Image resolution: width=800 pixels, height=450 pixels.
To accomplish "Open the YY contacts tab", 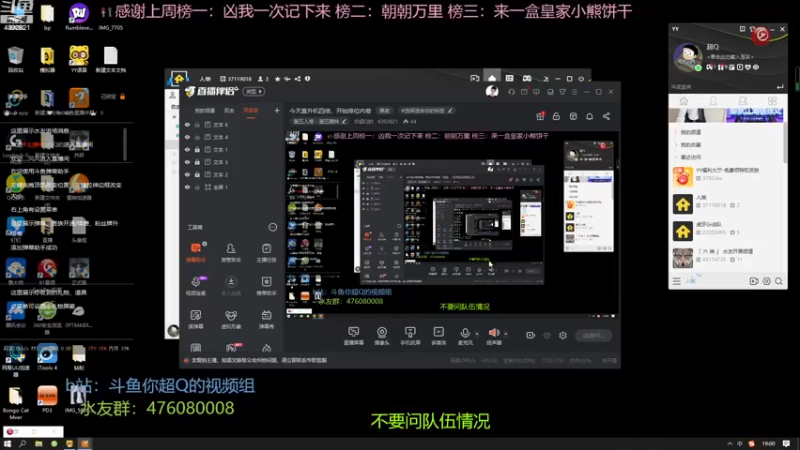I will pos(713,101).
